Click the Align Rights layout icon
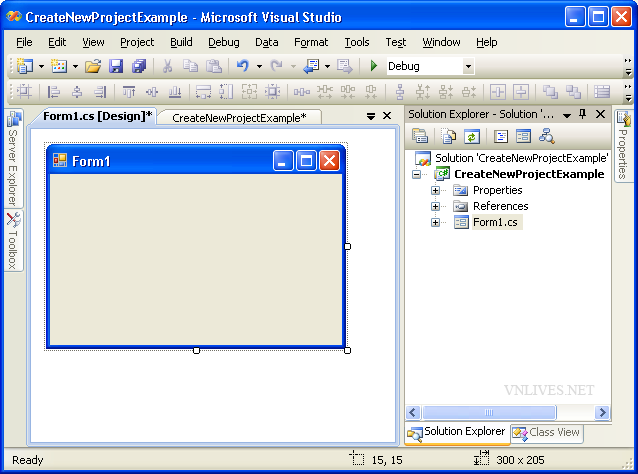This screenshot has height=474, width=638. click(100, 92)
